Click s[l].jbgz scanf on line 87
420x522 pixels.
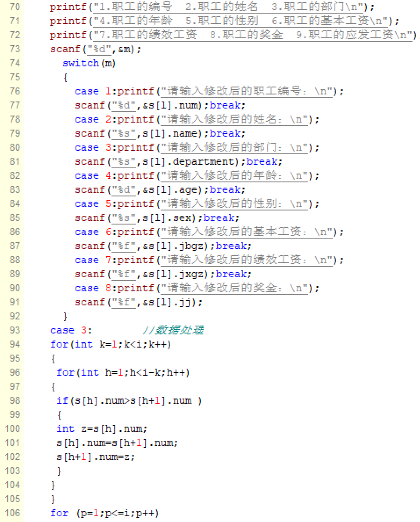coord(163,246)
